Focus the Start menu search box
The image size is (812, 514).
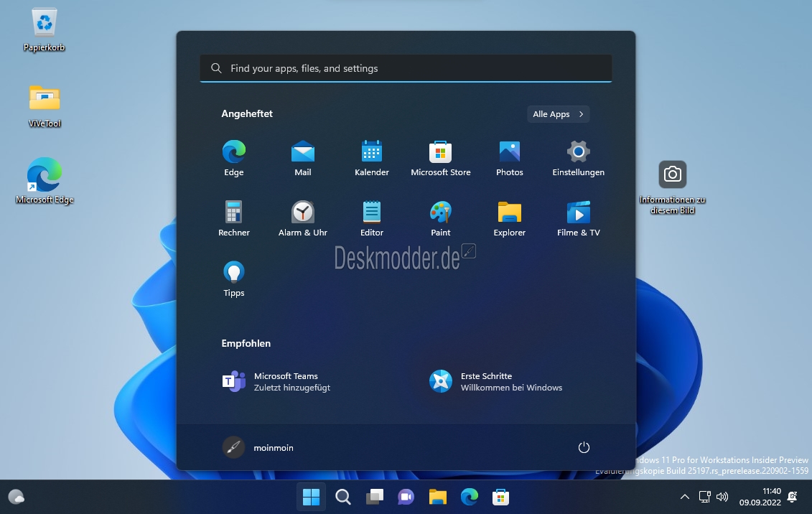406,68
